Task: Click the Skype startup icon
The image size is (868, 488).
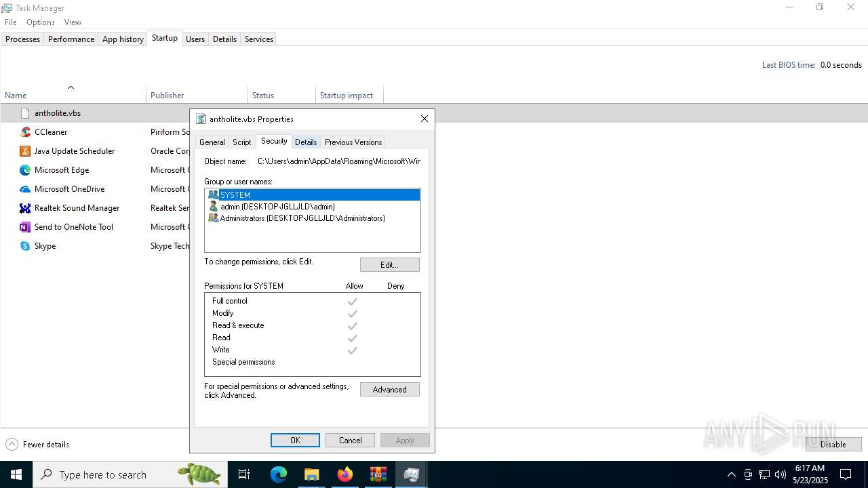Action: (25, 246)
